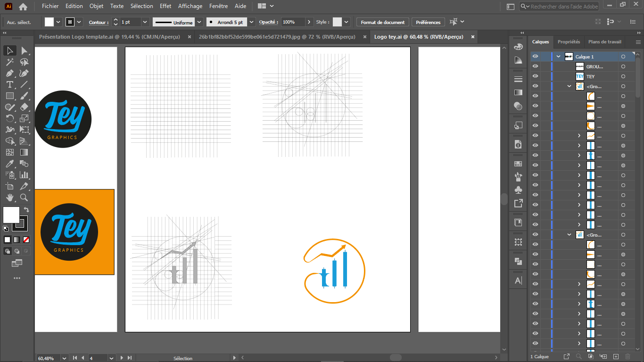The width and height of the screenshot is (644, 362).
Task: Enable Draw Behind mode
Action: (x=17, y=251)
